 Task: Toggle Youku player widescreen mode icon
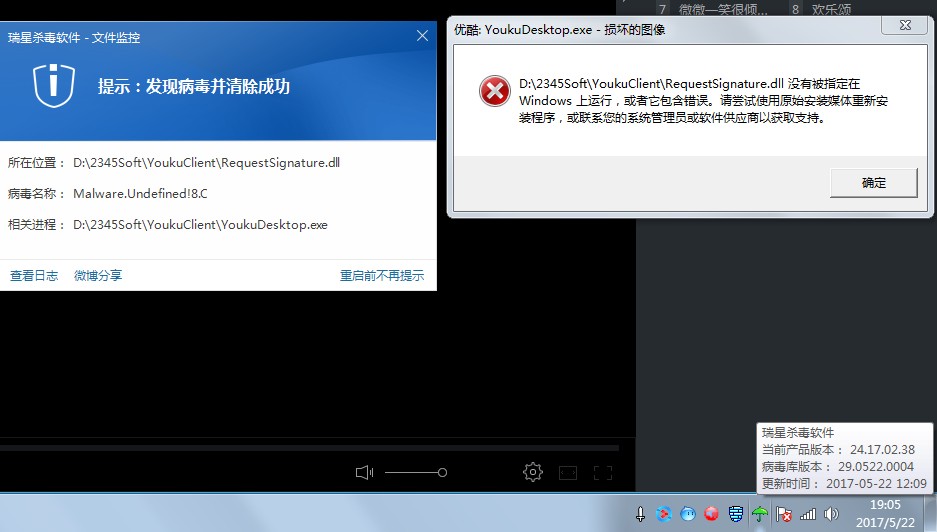[x=568, y=473]
